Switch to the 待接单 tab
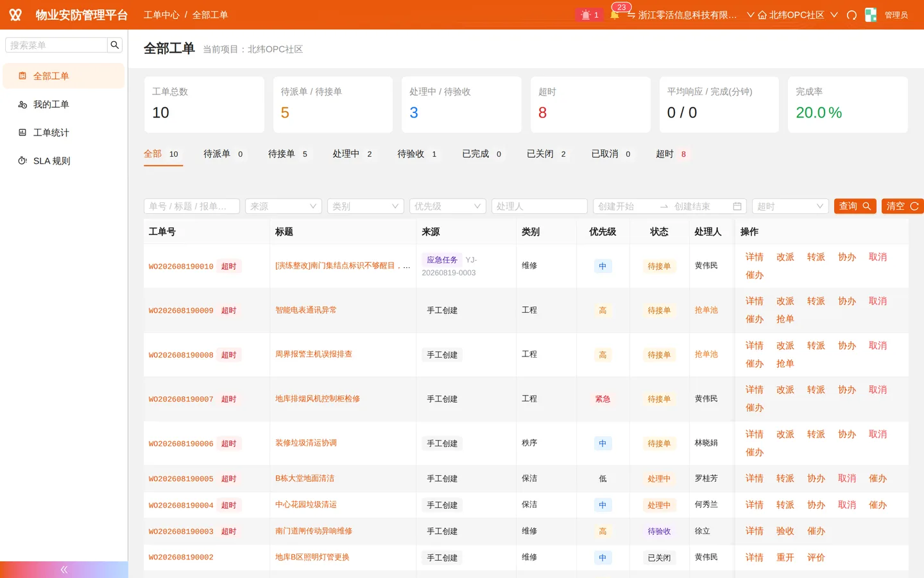 click(x=287, y=154)
